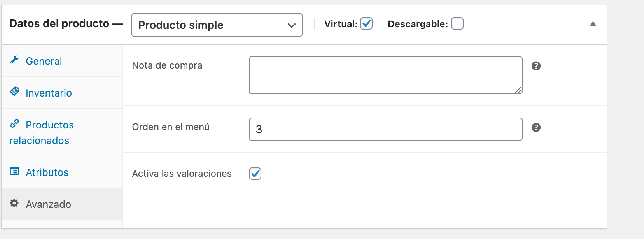Click the General wrench icon

tap(14, 60)
